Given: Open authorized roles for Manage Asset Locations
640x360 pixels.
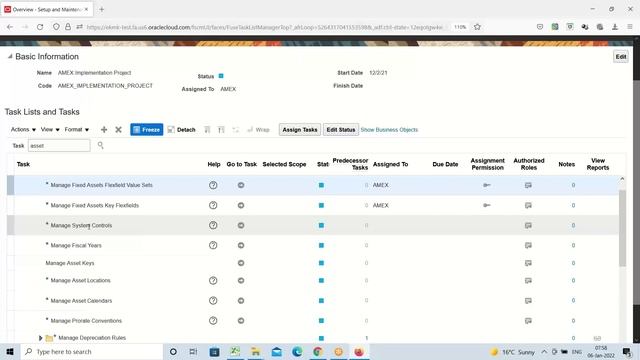Looking at the screenshot, I should 528,280.
